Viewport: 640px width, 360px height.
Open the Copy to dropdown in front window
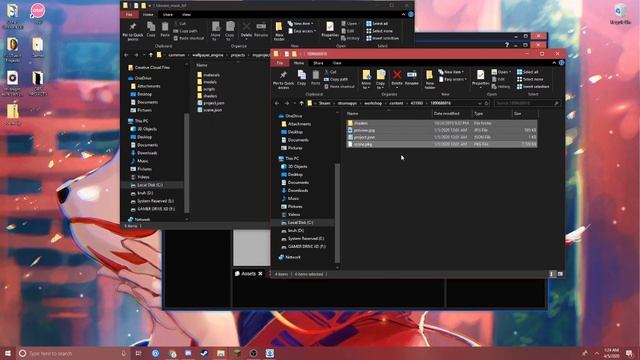pos(380,79)
